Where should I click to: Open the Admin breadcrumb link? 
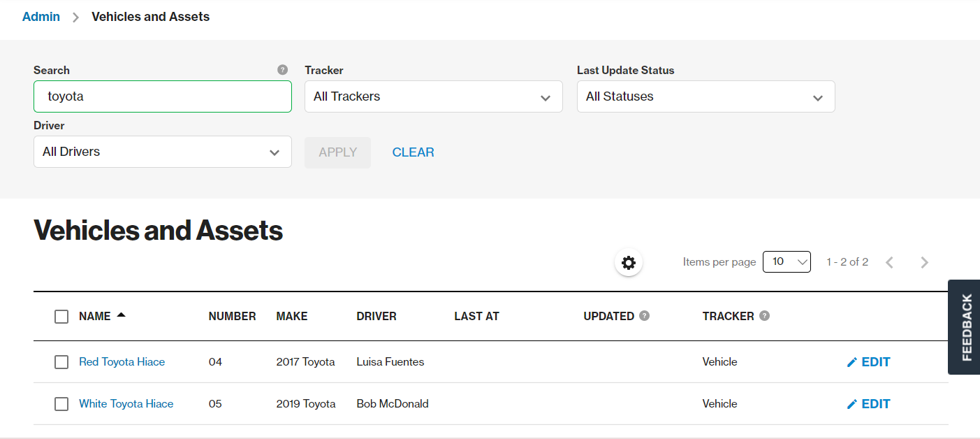pos(41,17)
